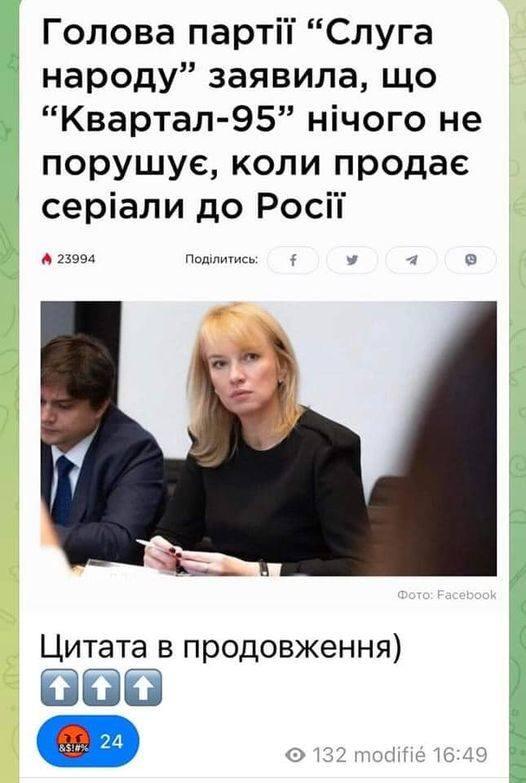The height and width of the screenshot is (783, 526).
Task: Click the "Поділитись:" share label
Action: tap(222, 259)
